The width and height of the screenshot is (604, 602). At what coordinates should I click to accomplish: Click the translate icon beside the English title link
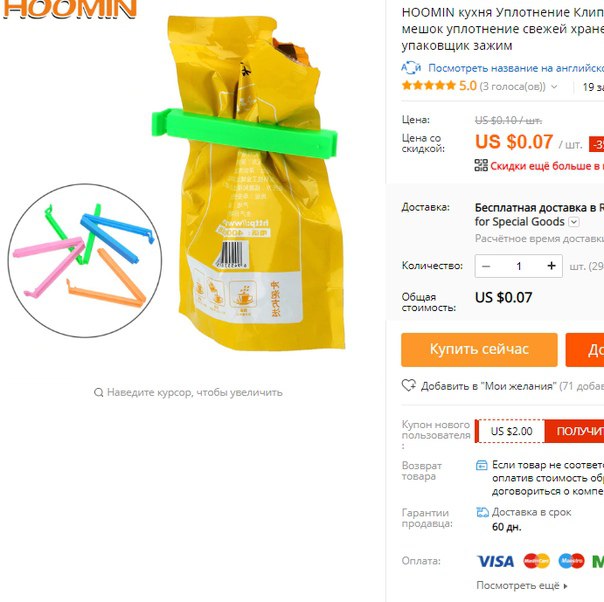(x=411, y=68)
